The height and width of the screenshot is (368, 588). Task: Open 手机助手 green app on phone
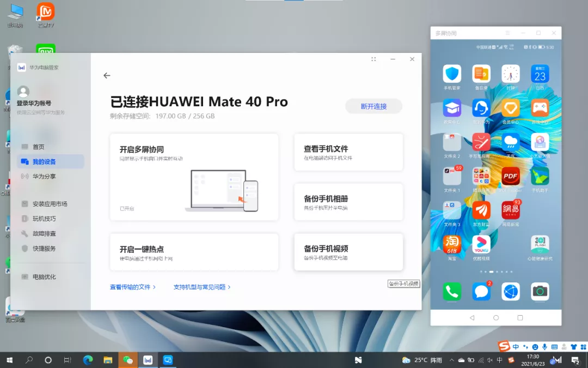tap(540, 176)
